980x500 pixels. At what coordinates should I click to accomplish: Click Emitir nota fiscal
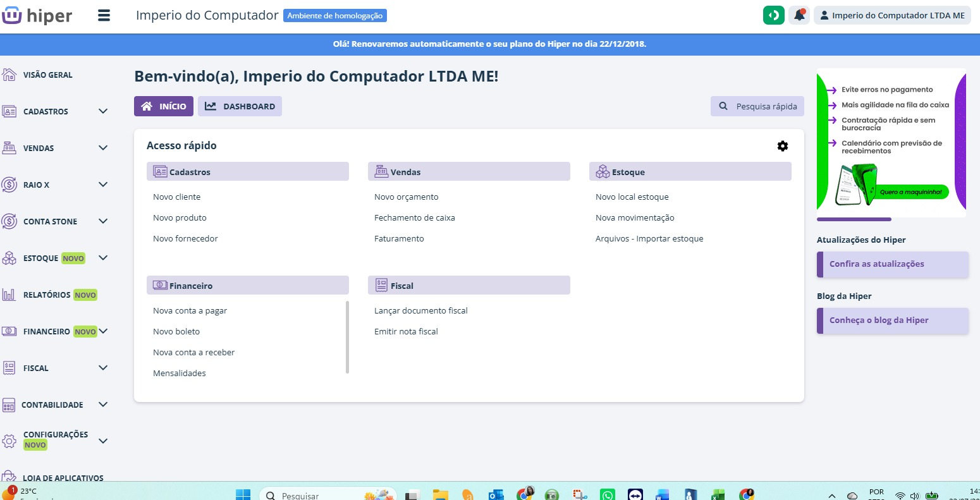coord(406,331)
